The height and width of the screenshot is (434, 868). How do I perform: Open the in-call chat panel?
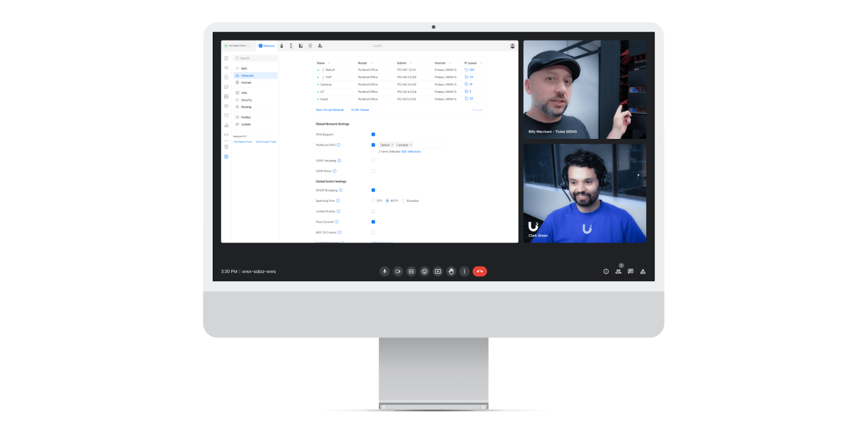pos(630,271)
